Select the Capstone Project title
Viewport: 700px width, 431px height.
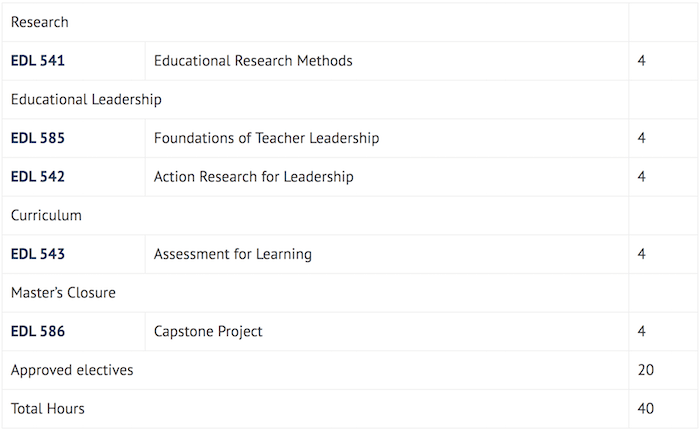[208, 331]
